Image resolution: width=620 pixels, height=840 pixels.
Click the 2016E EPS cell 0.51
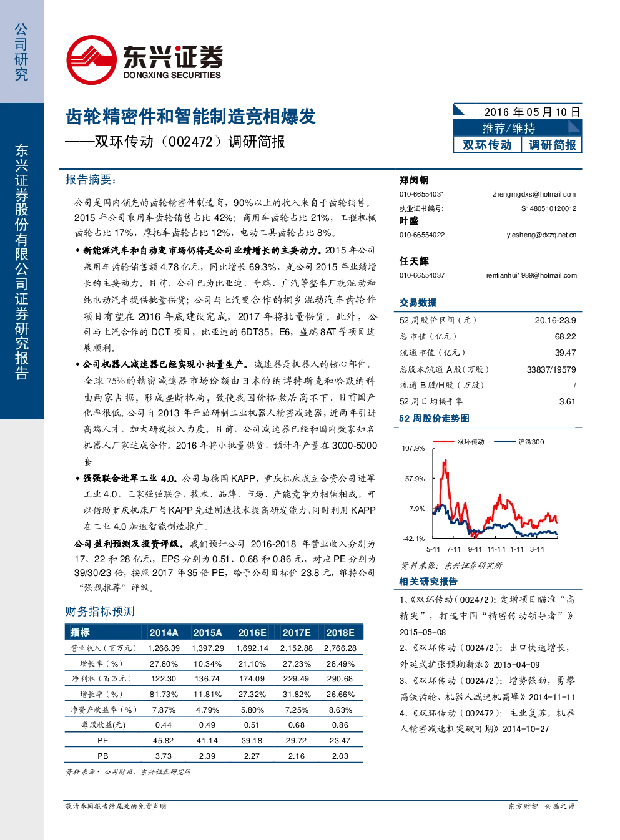tap(252, 725)
